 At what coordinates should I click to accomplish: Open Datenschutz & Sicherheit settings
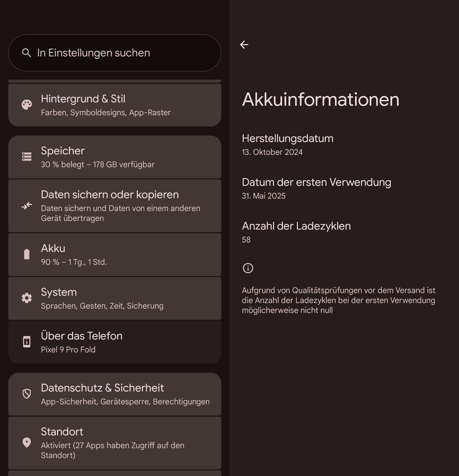(115, 394)
